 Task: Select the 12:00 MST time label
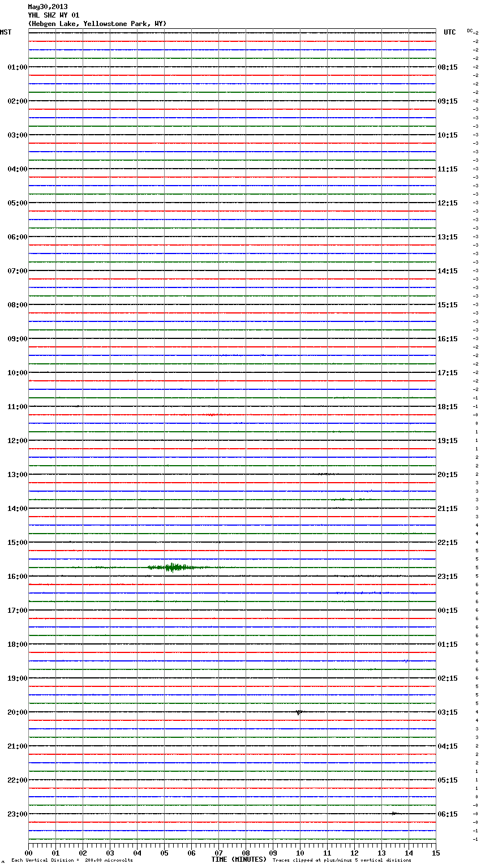(18, 441)
